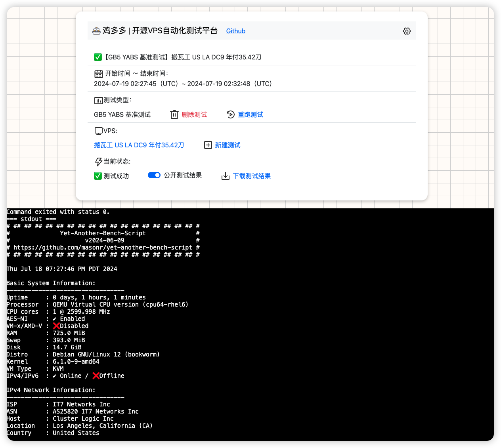This screenshot has height=448, width=501.
Task: Open the Github link in the header
Action: 235,31
